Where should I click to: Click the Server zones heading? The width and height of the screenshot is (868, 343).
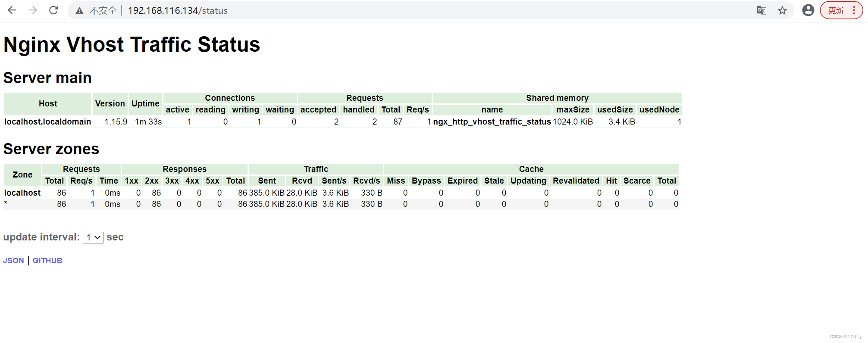[x=51, y=149]
